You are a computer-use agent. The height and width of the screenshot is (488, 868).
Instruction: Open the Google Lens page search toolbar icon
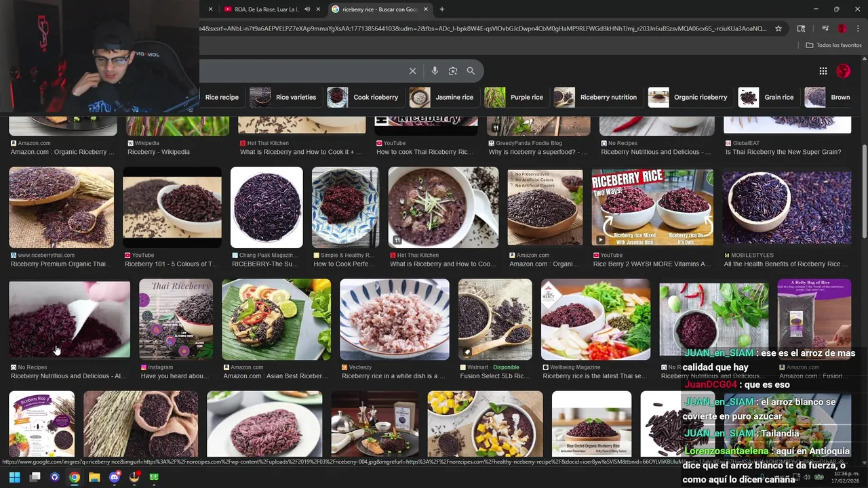point(801,28)
